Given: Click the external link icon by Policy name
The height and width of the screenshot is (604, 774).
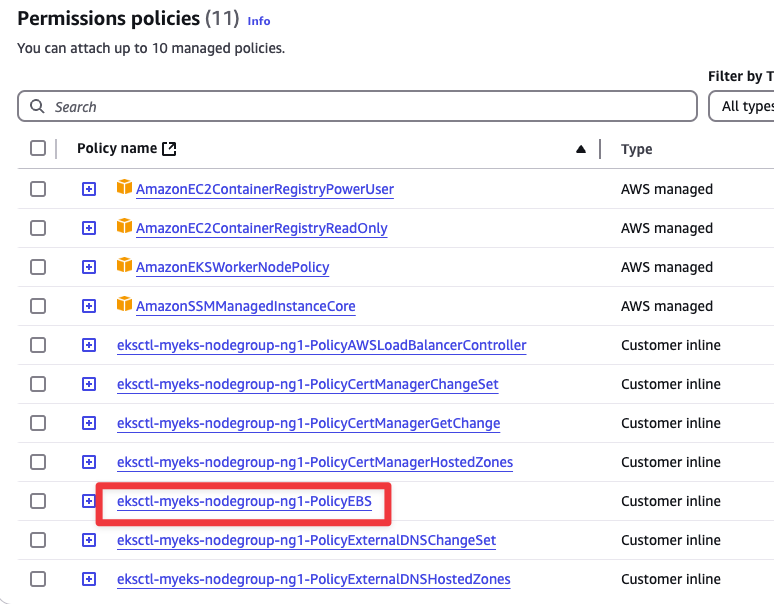Looking at the screenshot, I should coord(169,149).
